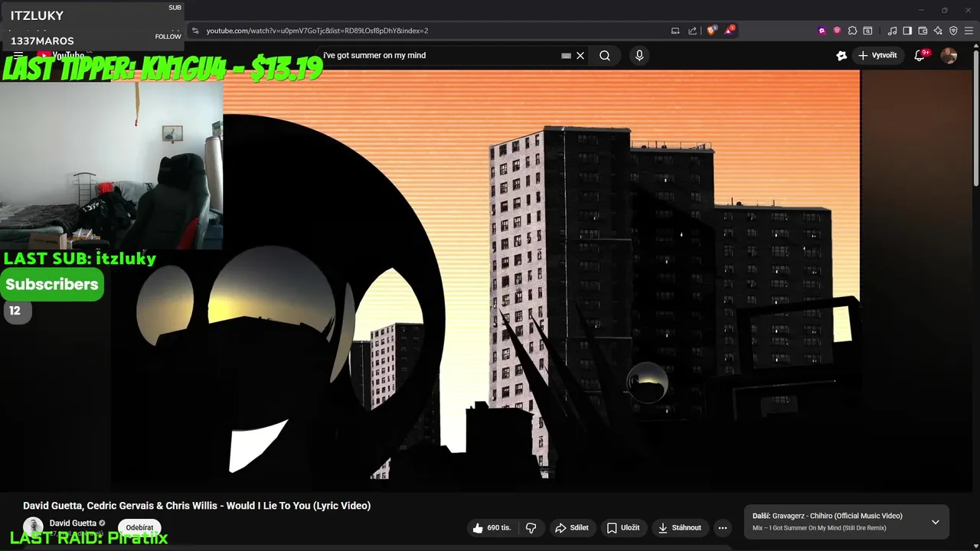Image resolution: width=980 pixels, height=551 pixels.
Task: Open the browser hamburger main menu
Action: click(x=969, y=31)
